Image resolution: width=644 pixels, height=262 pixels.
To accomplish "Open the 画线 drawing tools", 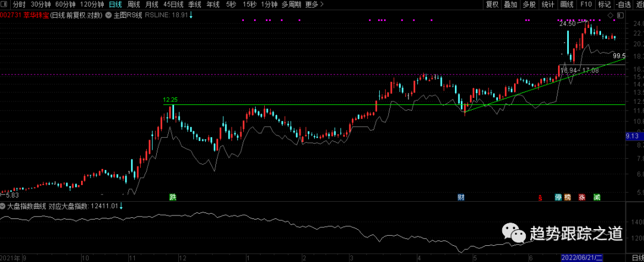I will 566,4.
